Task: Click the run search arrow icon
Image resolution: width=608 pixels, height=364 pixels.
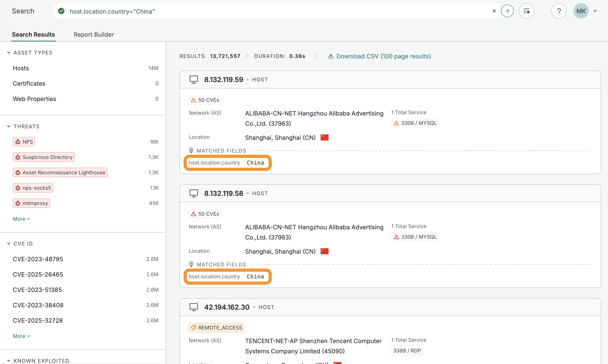Action: coord(507,11)
